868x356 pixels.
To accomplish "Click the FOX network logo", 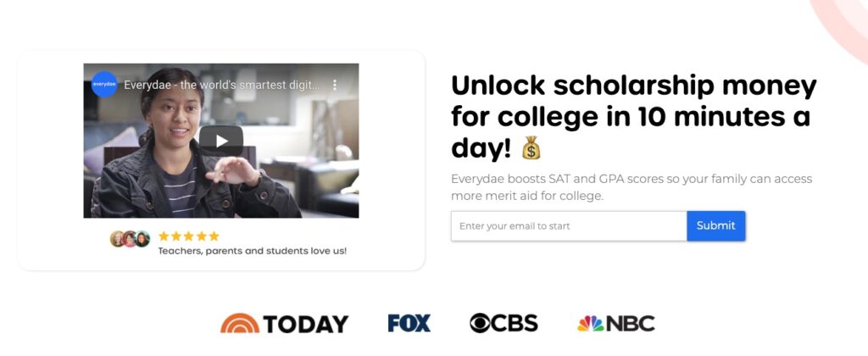I will pos(409,323).
